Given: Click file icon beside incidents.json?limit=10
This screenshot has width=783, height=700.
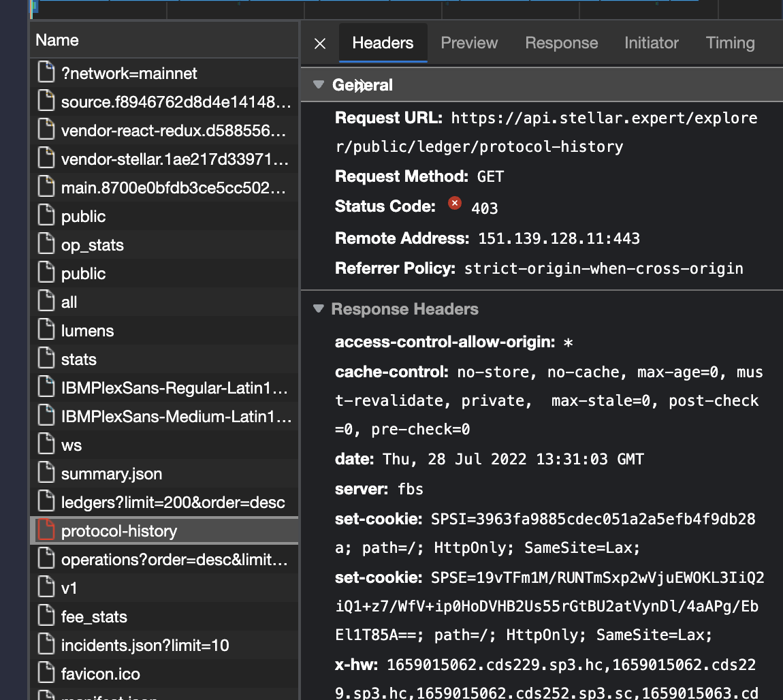Looking at the screenshot, I should [46, 645].
